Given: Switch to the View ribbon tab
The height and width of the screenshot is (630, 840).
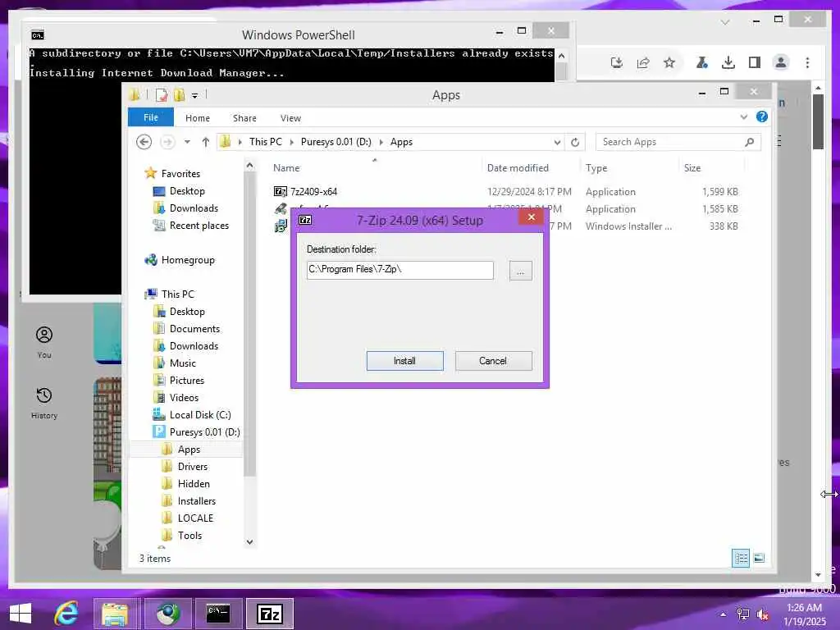Looking at the screenshot, I should (290, 118).
